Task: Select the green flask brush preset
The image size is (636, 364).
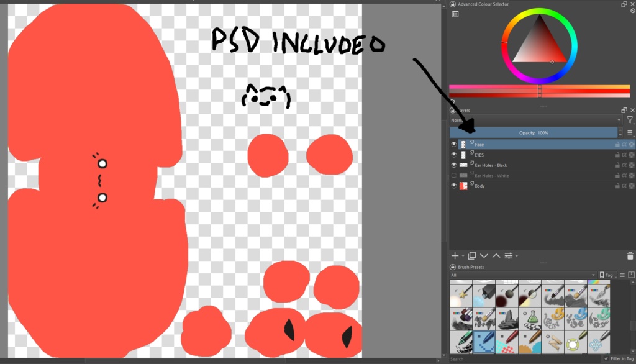Action: coord(530,319)
